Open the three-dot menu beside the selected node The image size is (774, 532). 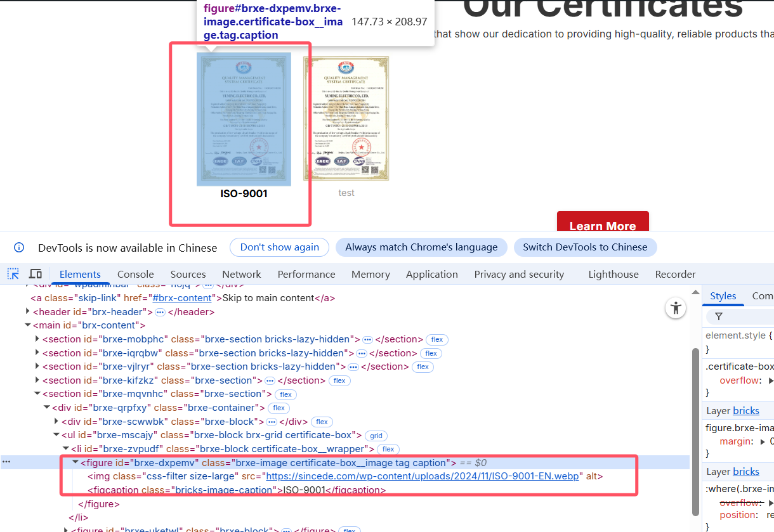pos(6,462)
